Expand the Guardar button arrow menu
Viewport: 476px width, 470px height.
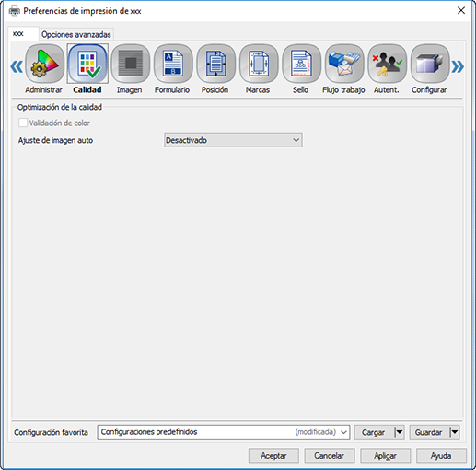(x=454, y=432)
